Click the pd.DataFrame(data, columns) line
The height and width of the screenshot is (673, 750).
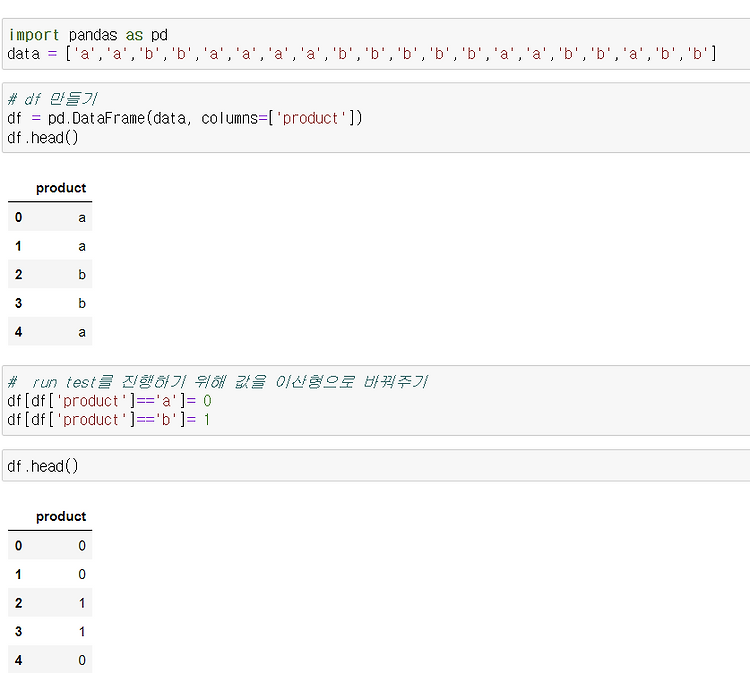pyautogui.click(x=185, y=118)
